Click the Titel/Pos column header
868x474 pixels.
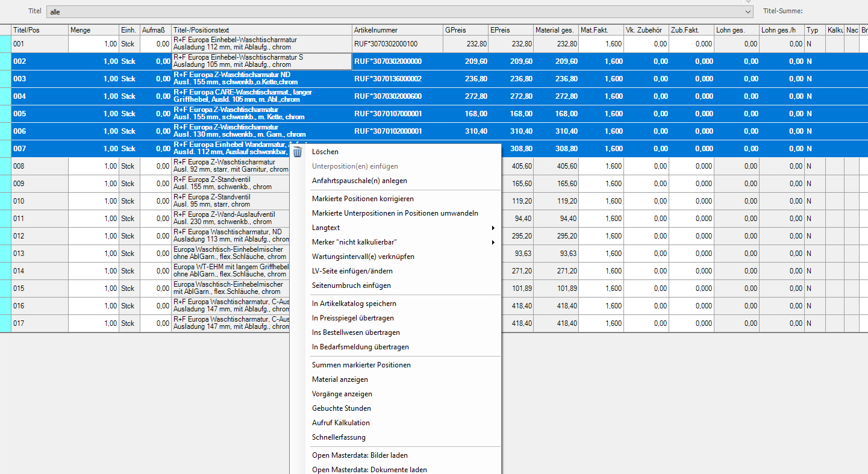pyautogui.click(x=40, y=30)
